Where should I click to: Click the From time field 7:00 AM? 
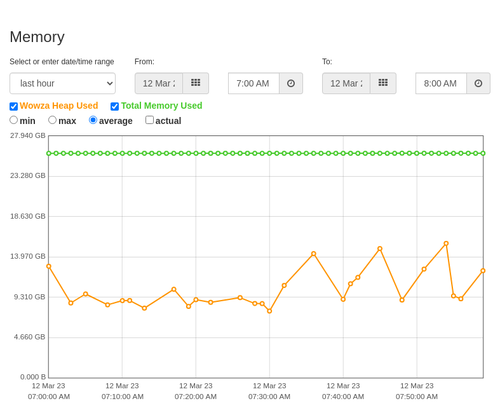(254, 83)
